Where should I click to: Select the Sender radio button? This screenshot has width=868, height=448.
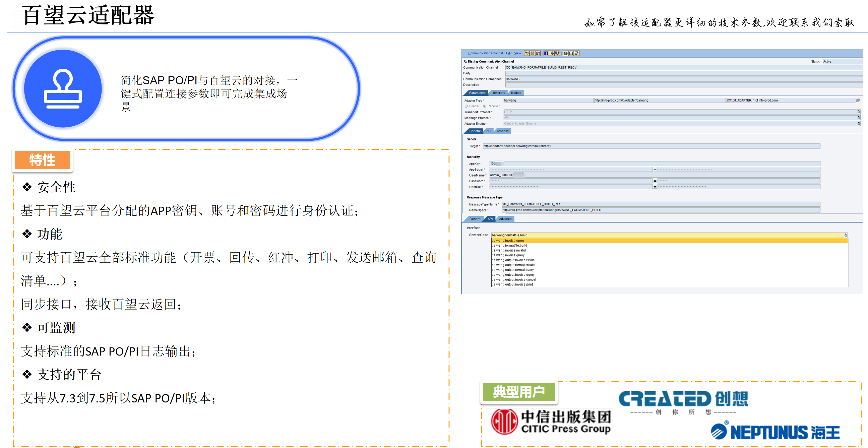pyautogui.click(x=467, y=106)
